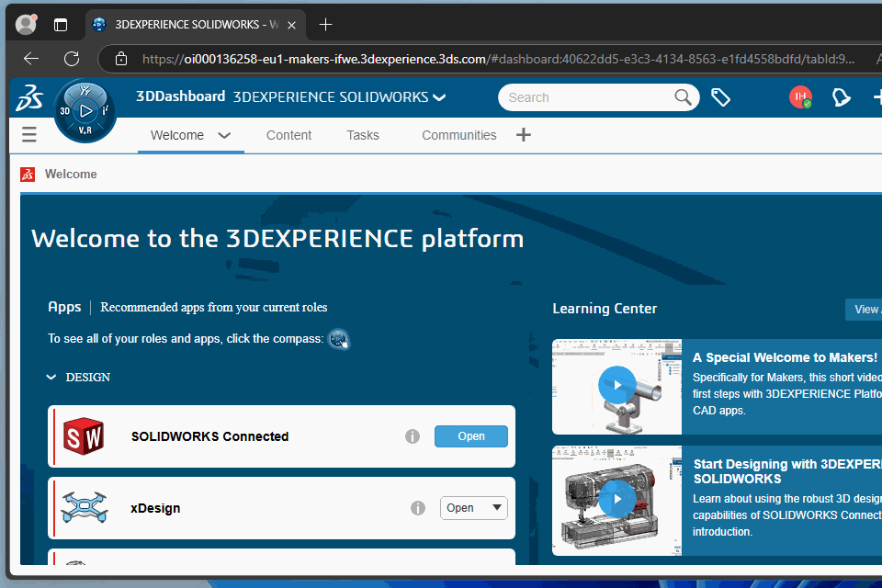Click the 3DEXPERIENCE compass play button
Image resolution: width=882 pixels, height=588 pixels.
[x=85, y=111]
